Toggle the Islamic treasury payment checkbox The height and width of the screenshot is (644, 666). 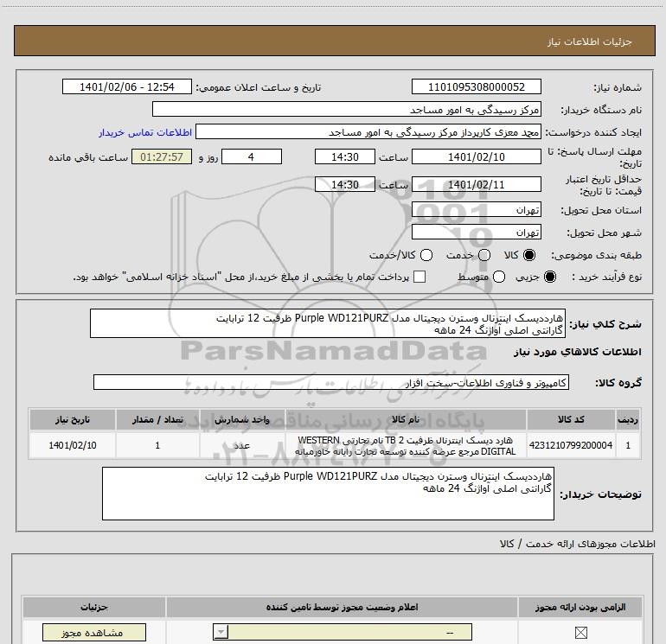click(419, 277)
